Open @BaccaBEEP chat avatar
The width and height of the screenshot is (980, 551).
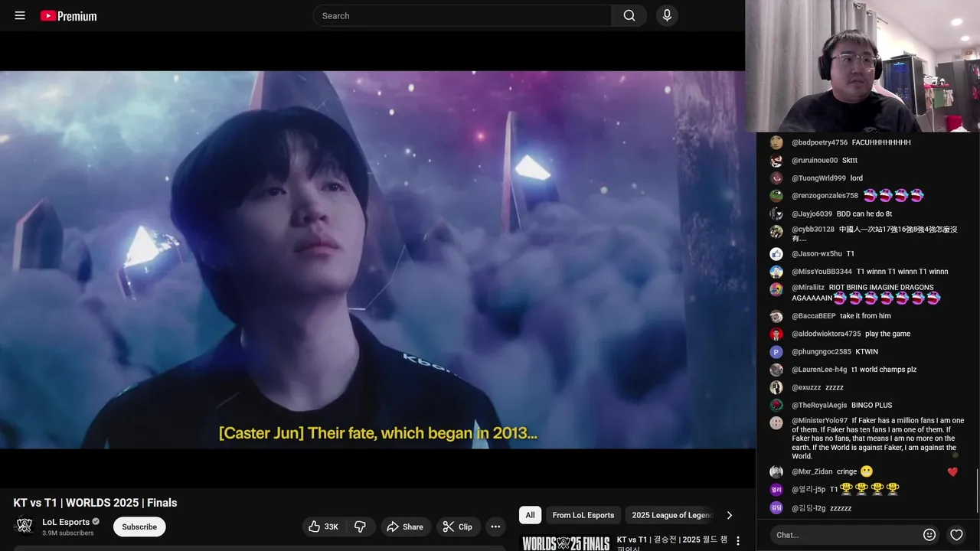pyautogui.click(x=776, y=316)
